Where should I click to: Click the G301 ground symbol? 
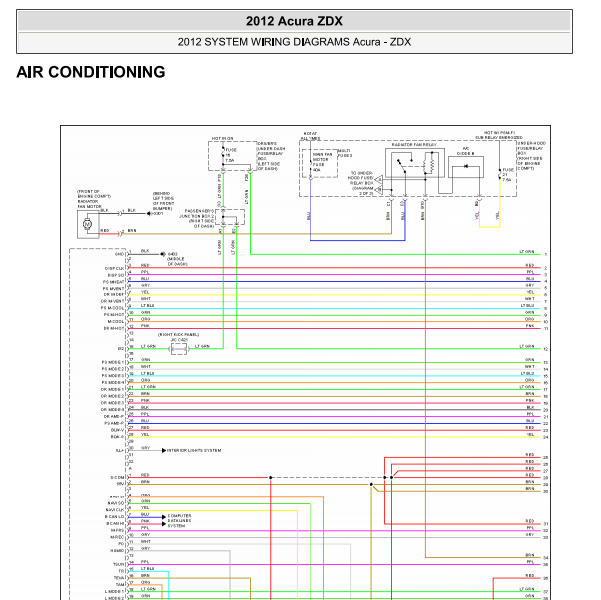pos(149,214)
